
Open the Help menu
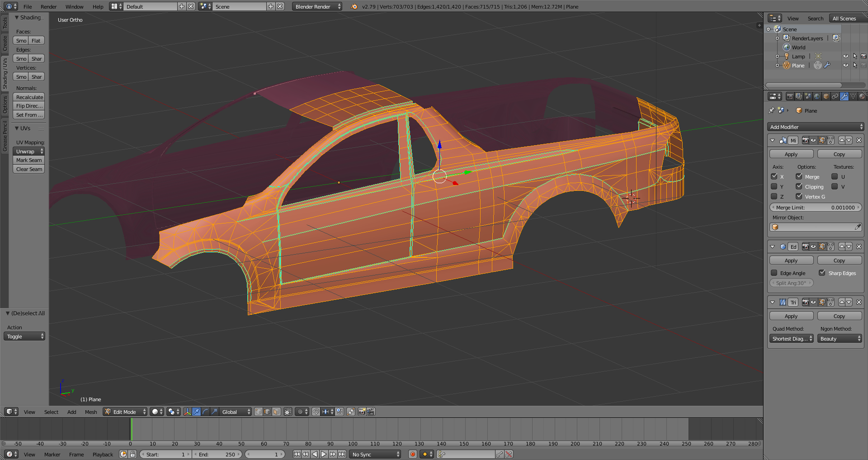tap(98, 6)
